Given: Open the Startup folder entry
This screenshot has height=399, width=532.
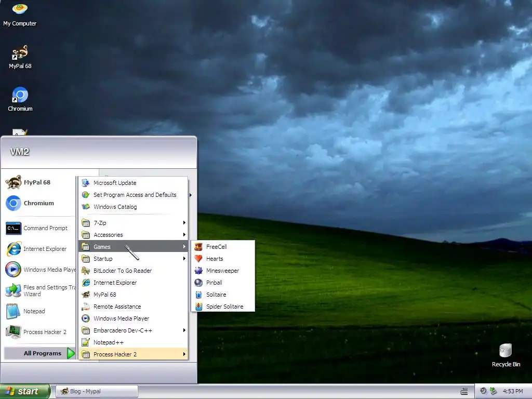Looking at the screenshot, I should pyautogui.click(x=134, y=259).
